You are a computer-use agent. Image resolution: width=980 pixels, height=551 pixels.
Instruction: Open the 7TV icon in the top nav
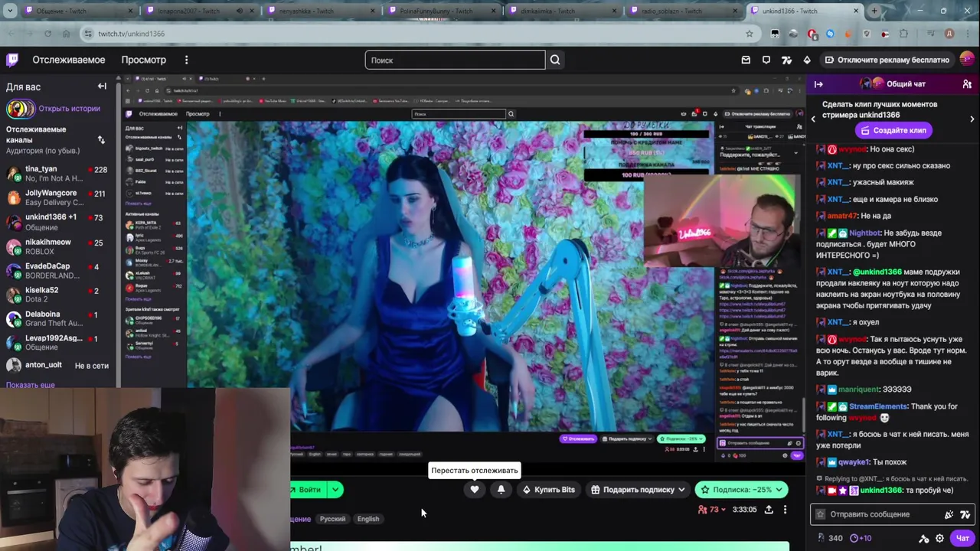786,60
